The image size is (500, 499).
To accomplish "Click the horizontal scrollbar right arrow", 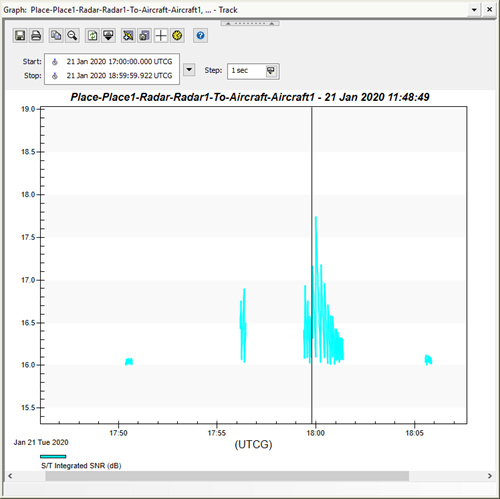I will click(x=490, y=476).
